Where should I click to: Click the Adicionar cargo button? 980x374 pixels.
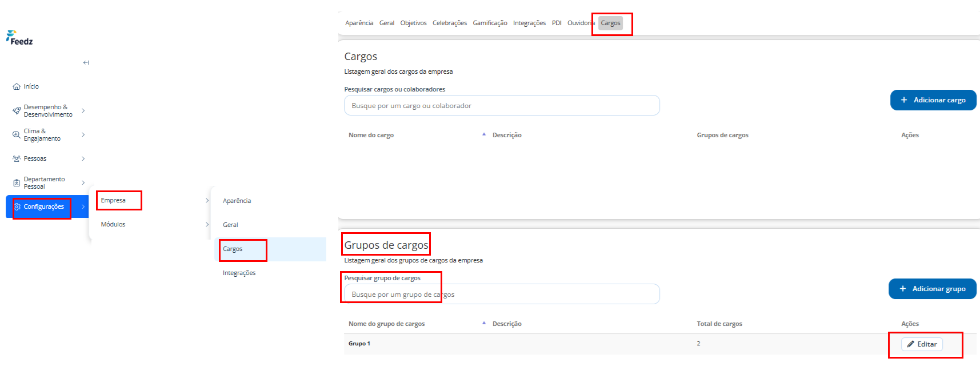[933, 100]
